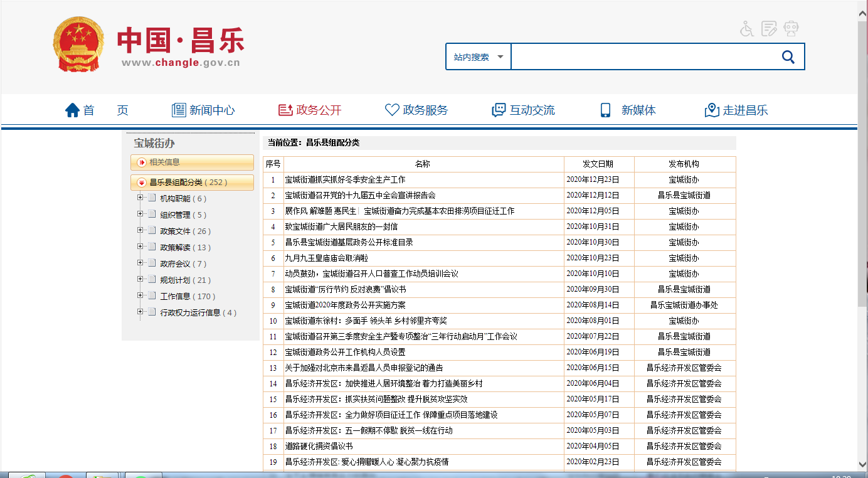Expand the 机构职能 tree node
This screenshot has height=478, width=868.
pos(140,198)
